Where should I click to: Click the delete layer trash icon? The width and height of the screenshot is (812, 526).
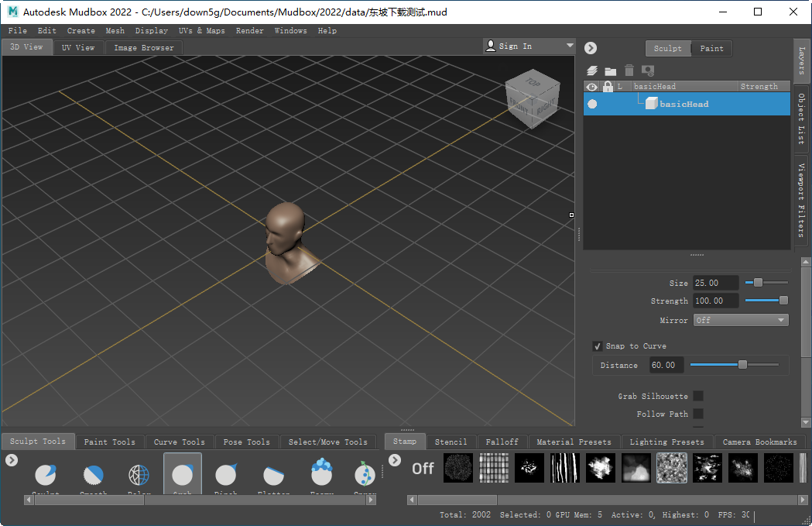628,70
